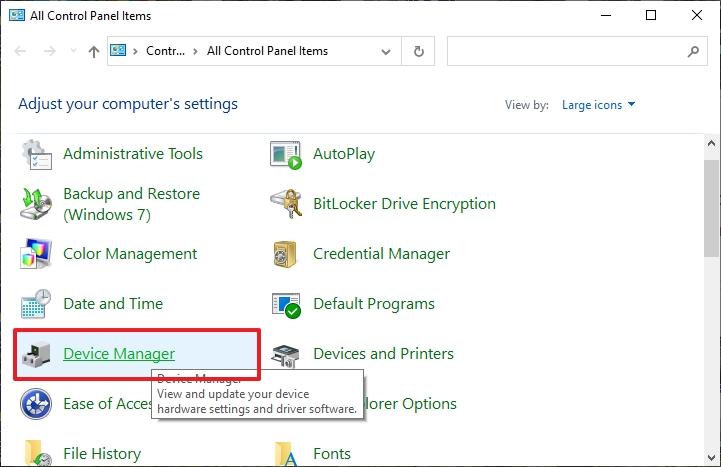
Task: Click the Control Panel icon in address bar
Action: click(118, 50)
